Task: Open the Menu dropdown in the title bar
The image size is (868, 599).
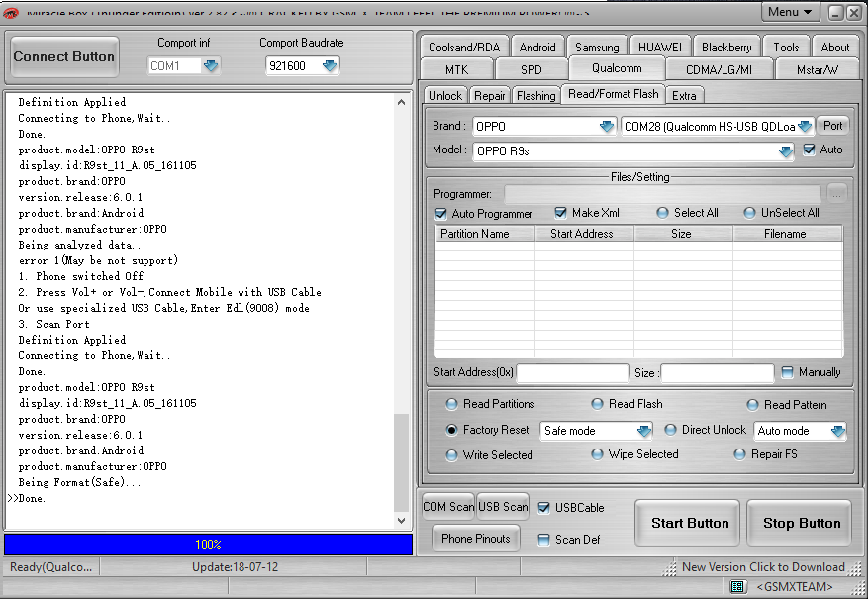Action: (790, 12)
